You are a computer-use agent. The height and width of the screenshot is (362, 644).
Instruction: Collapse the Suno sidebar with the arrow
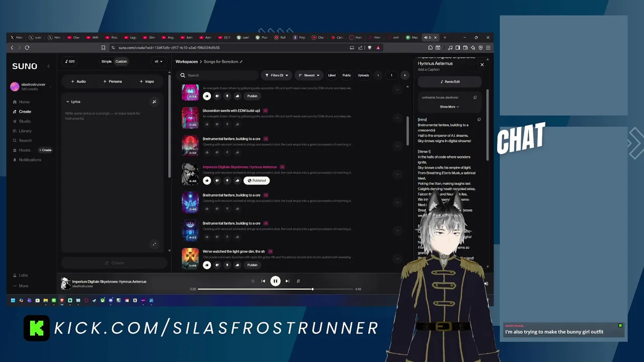[x=48, y=66]
